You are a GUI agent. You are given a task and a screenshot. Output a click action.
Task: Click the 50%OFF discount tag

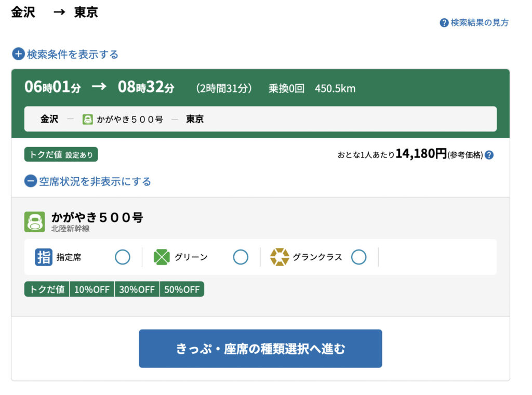coord(182,289)
